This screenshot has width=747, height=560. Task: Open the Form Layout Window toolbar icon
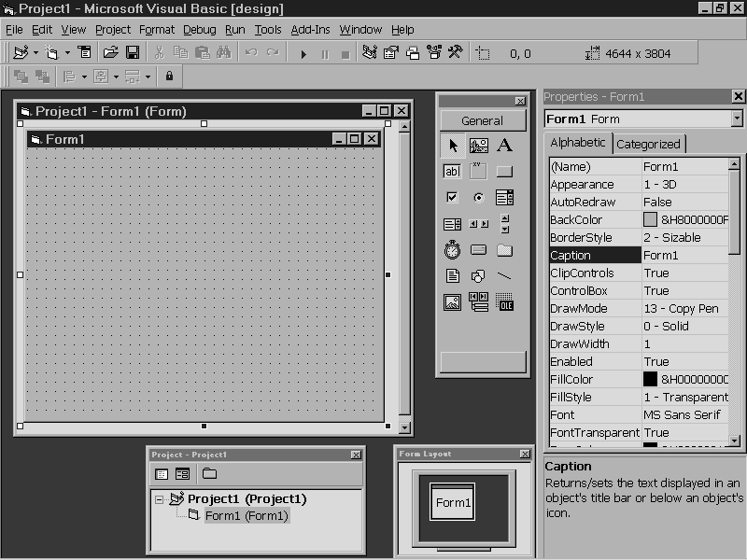pyautogui.click(x=413, y=52)
